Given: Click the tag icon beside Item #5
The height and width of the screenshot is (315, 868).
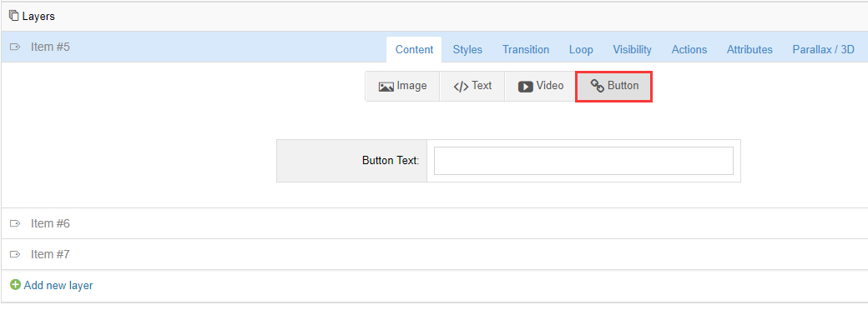Looking at the screenshot, I should click(16, 47).
